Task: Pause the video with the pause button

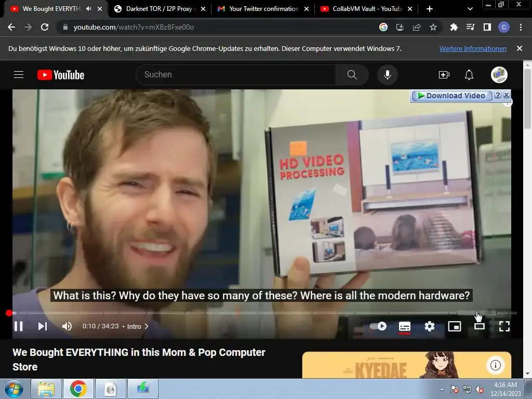Action: pyautogui.click(x=19, y=326)
